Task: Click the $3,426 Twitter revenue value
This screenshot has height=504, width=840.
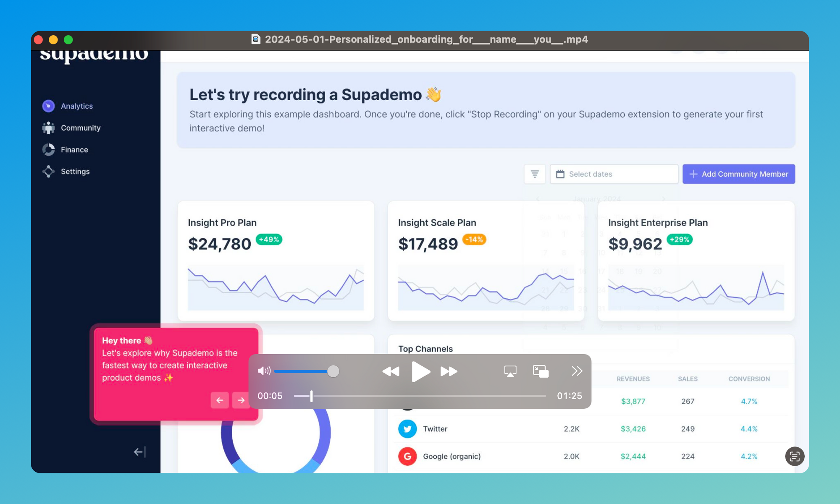Action: tap(633, 429)
